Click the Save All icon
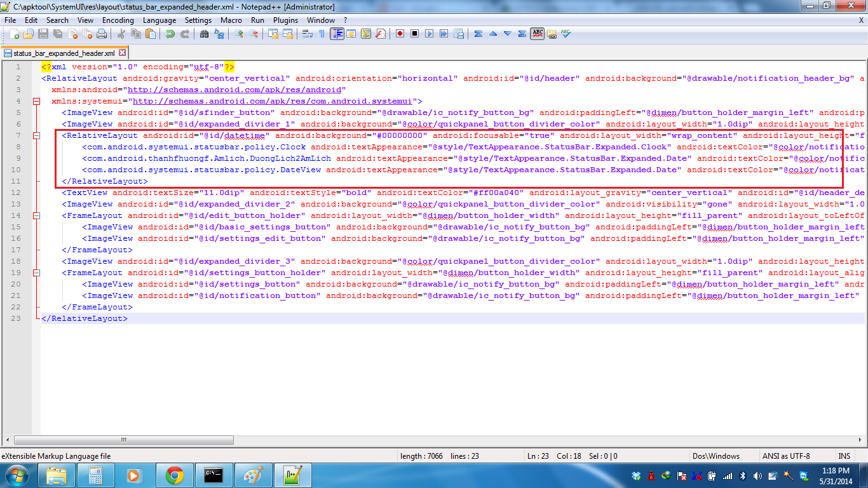Image resolution: width=868 pixels, height=488 pixels. [58, 34]
